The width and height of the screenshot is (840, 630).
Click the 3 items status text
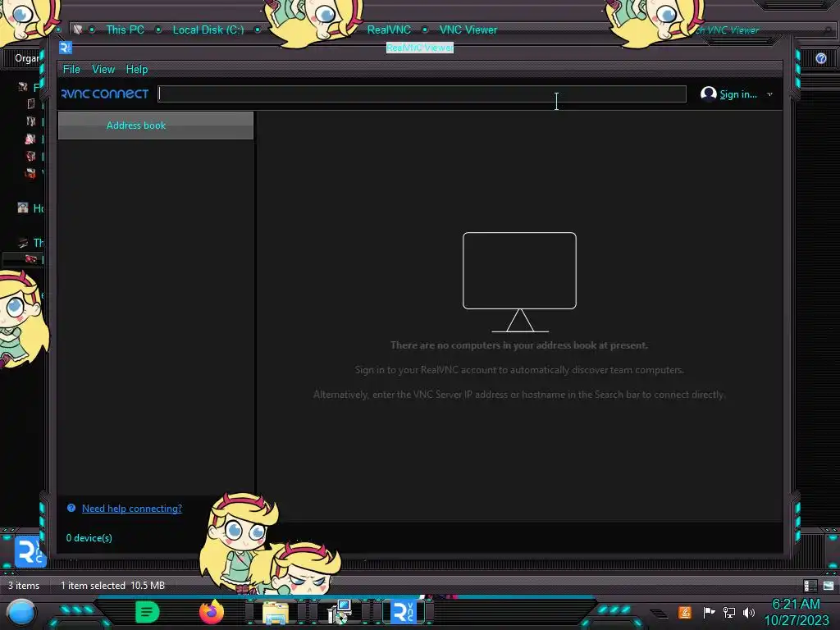[x=24, y=586]
